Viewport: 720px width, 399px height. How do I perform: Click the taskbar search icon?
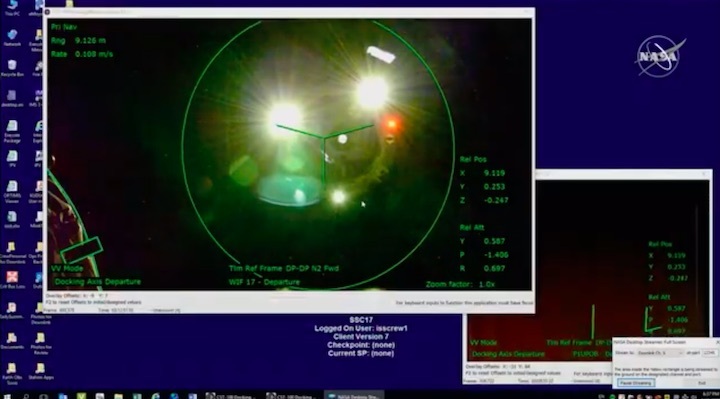tap(26, 395)
